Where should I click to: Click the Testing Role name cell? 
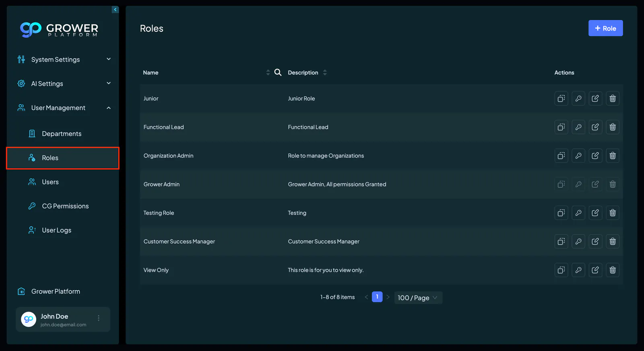coord(159,213)
